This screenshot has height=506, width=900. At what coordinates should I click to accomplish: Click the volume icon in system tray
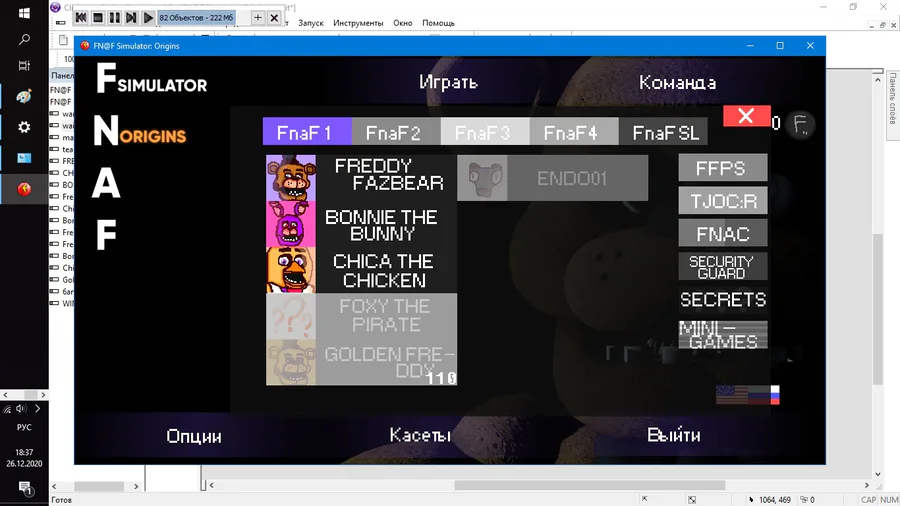click(21, 408)
